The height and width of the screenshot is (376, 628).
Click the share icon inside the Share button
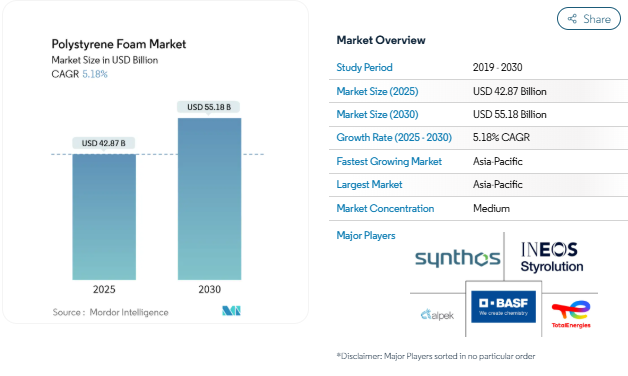(x=572, y=18)
